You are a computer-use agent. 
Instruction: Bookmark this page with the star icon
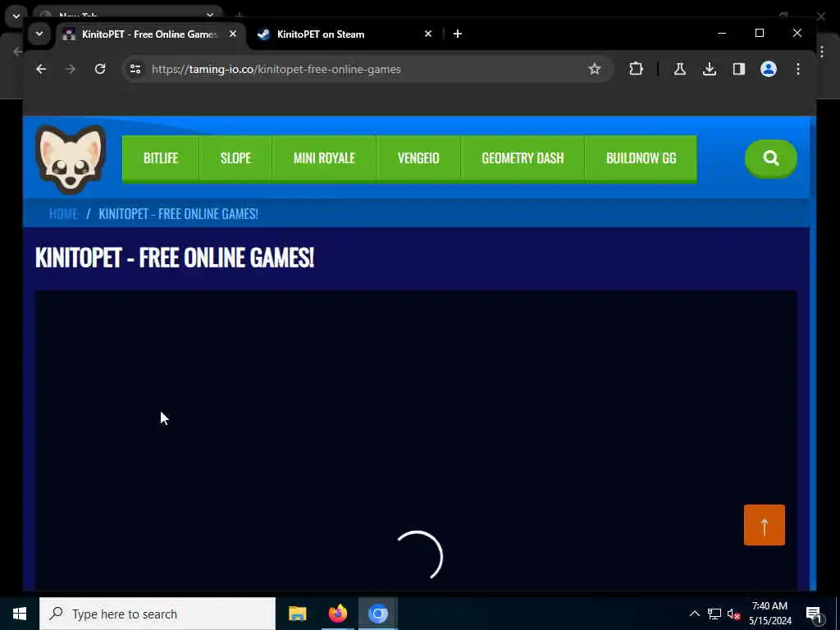point(594,69)
